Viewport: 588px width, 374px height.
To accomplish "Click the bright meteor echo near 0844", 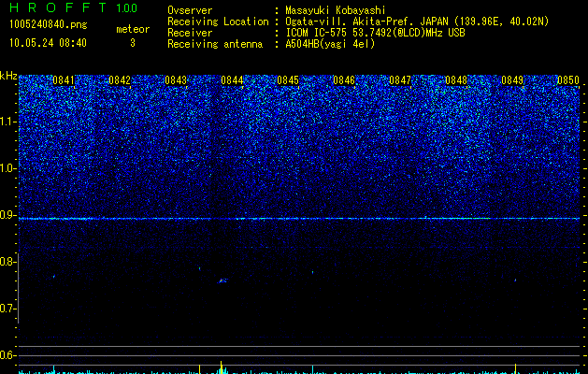I will (x=222, y=280).
